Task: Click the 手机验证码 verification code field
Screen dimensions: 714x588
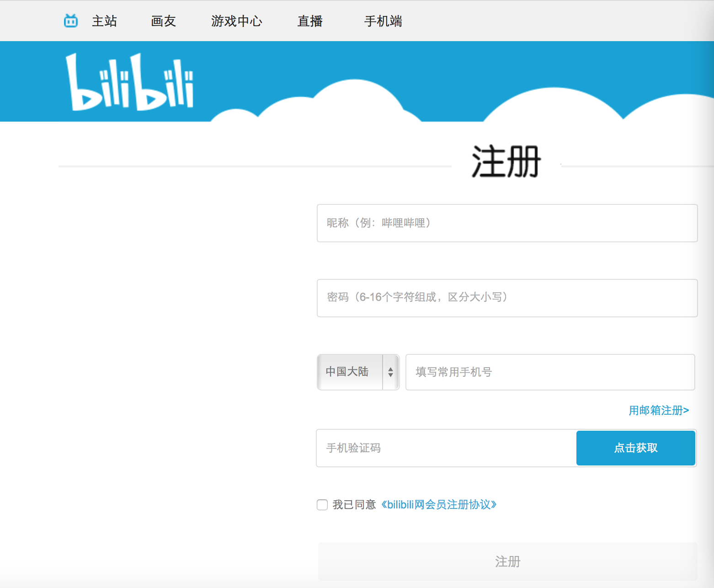Action: click(446, 448)
